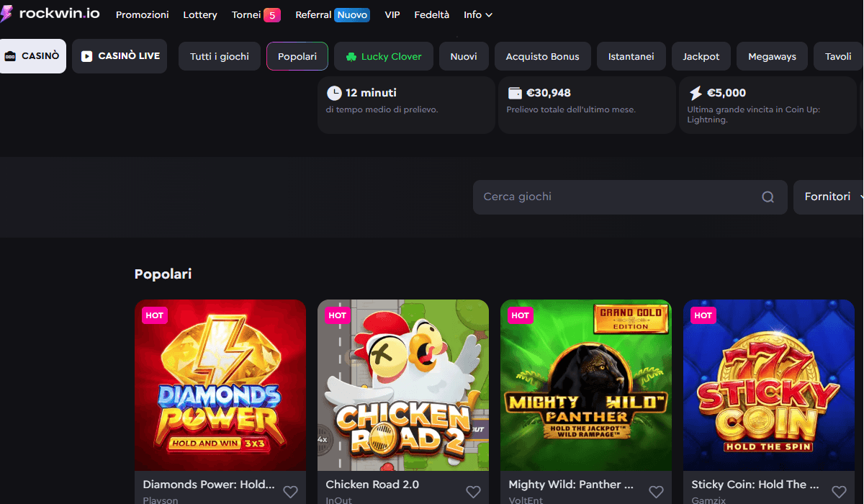Select the Megaways category
This screenshot has width=864, height=504.
772,57
